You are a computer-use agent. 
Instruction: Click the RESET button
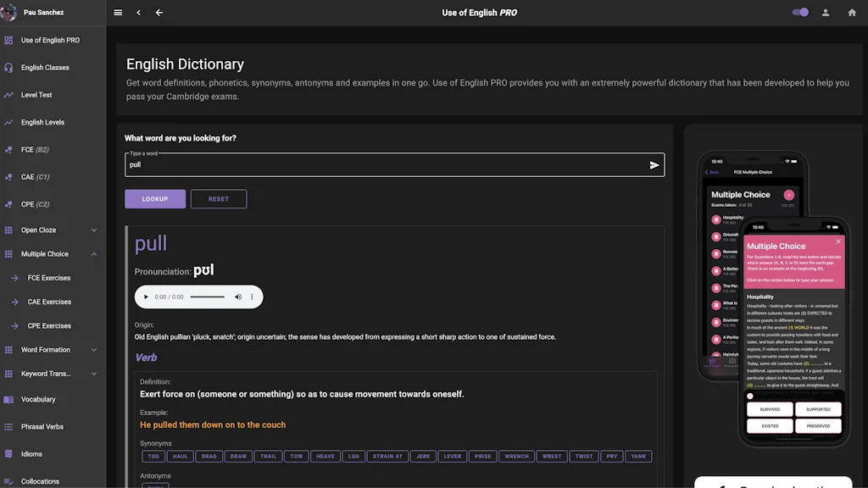219,199
